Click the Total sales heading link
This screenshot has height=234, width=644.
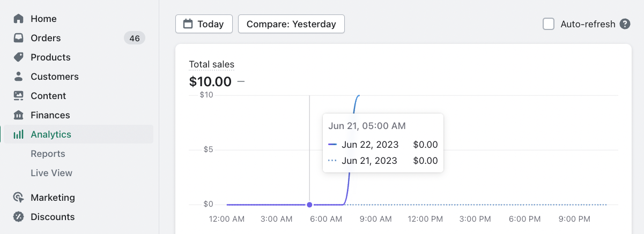tap(211, 65)
